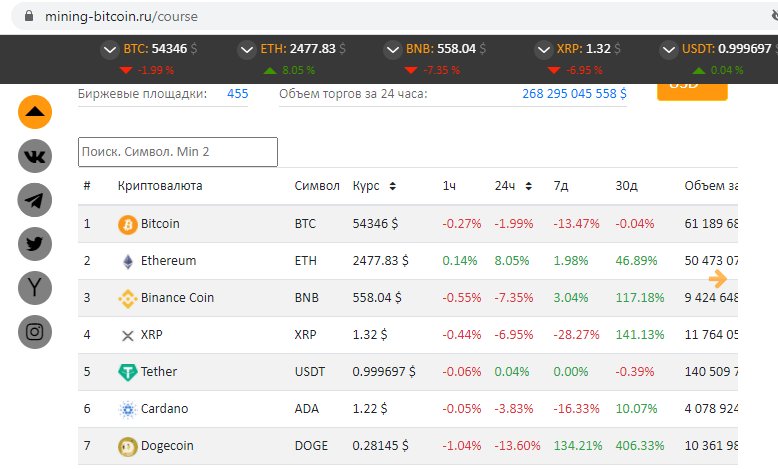778x470 pixels.
Task: Open the Telegram share icon
Action: pyautogui.click(x=35, y=200)
